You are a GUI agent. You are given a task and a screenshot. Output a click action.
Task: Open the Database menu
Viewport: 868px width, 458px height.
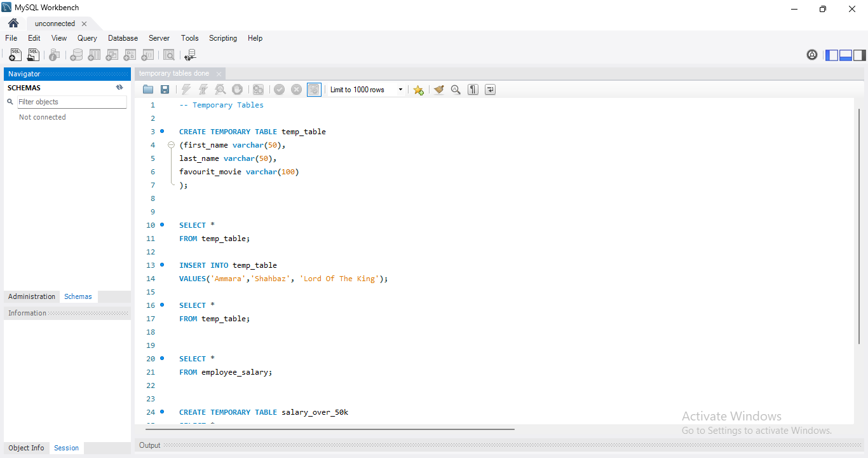pyautogui.click(x=123, y=38)
